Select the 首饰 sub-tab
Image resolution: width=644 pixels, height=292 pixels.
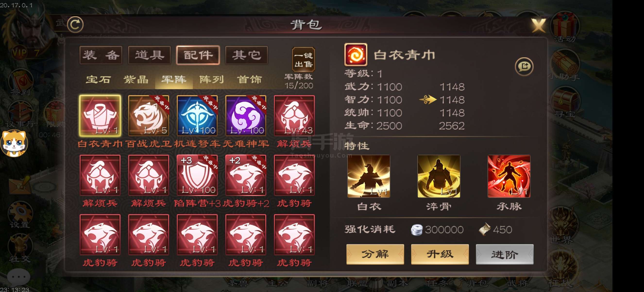pyautogui.click(x=249, y=80)
